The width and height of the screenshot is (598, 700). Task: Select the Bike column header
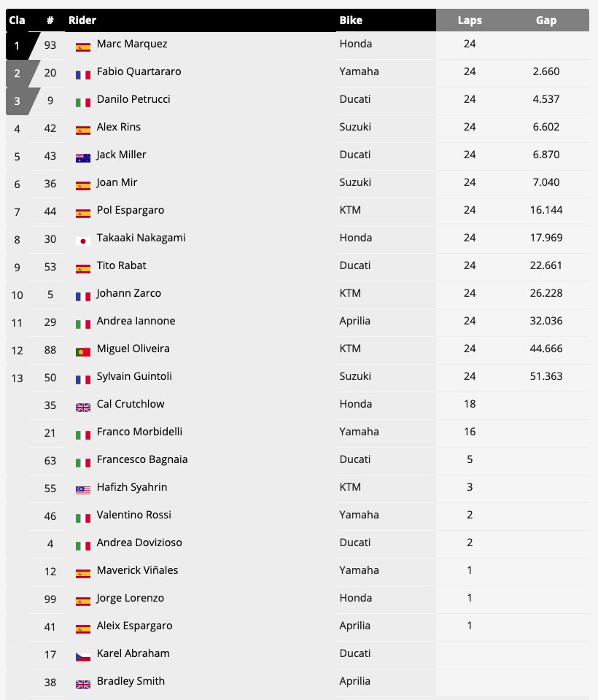(x=351, y=20)
